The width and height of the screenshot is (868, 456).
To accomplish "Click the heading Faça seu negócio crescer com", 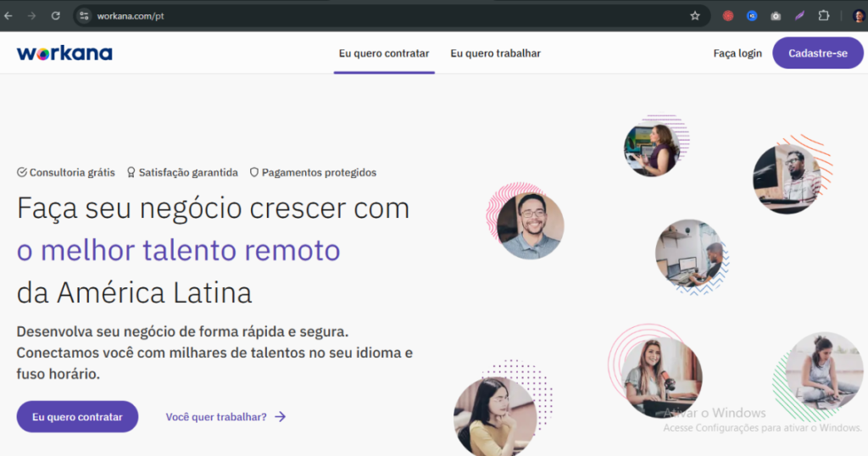I will pyautogui.click(x=213, y=209).
